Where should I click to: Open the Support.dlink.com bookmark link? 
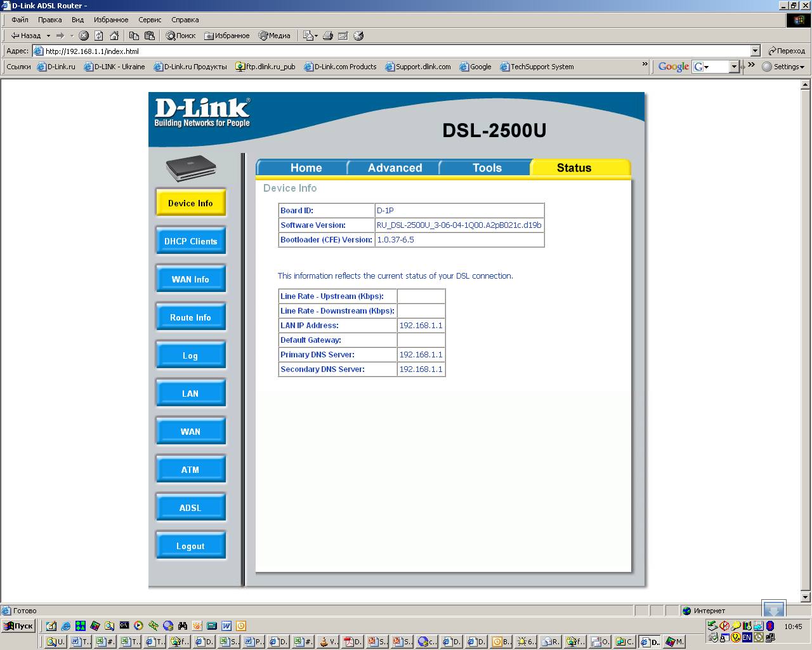tap(422, 67)
